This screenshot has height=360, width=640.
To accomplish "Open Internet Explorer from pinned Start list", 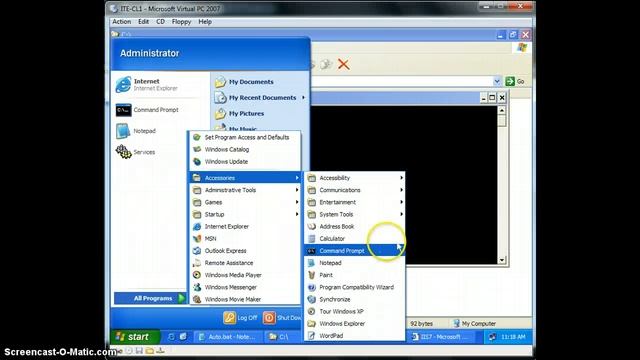I will tap(147, 84).
